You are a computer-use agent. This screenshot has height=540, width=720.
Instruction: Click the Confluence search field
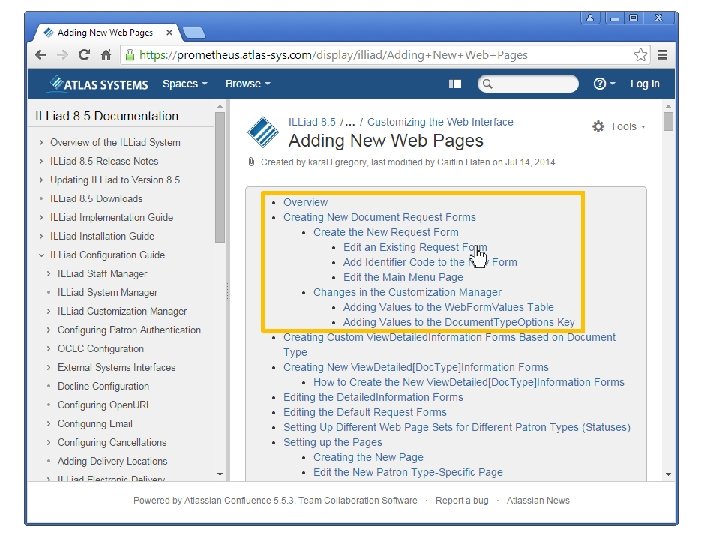pyautogui.click(x=528, y=84)
